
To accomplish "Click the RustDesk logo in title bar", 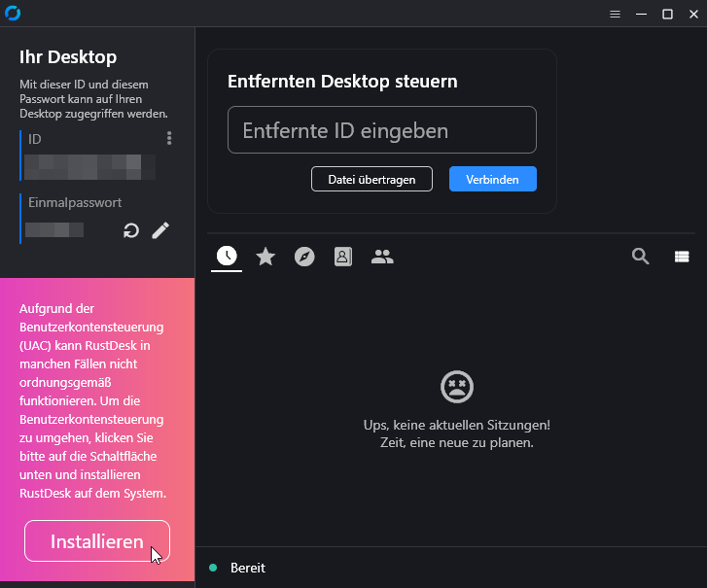I will [13, 14].
